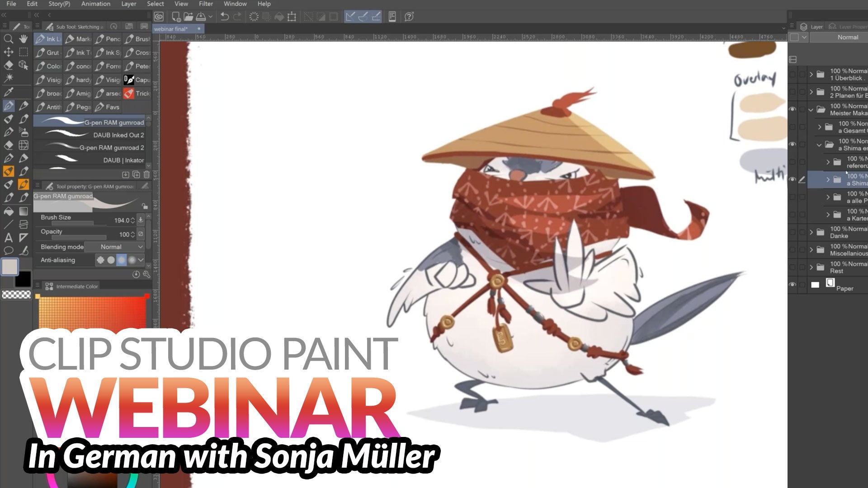Image resolution: width=868 pixels, height=488 pixels.
Task: Expand the Danke folder
Action: [x=811, y=232]
